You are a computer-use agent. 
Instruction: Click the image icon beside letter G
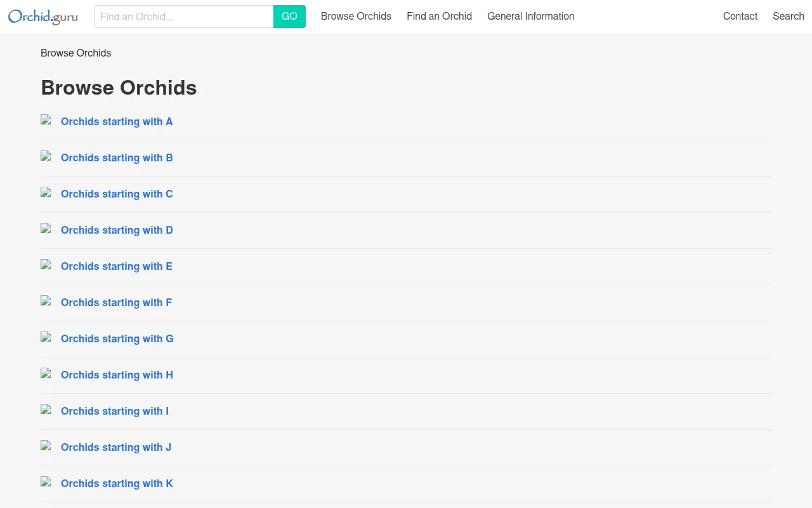click(46, 337)
